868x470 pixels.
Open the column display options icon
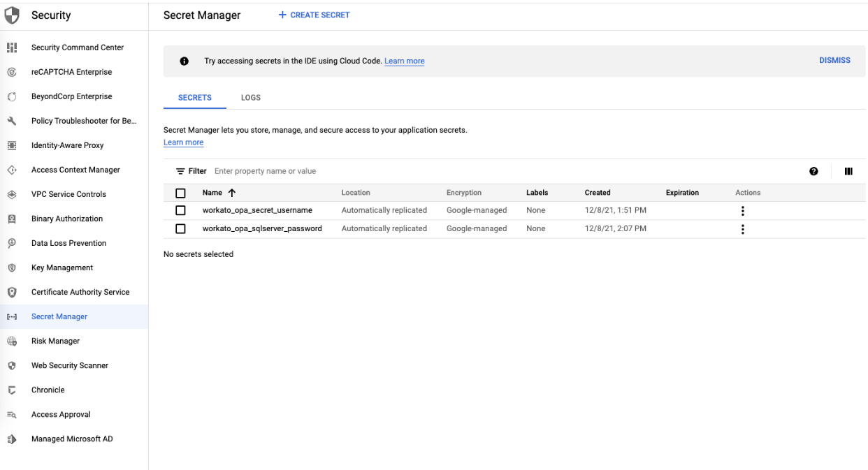click(848, 171)
